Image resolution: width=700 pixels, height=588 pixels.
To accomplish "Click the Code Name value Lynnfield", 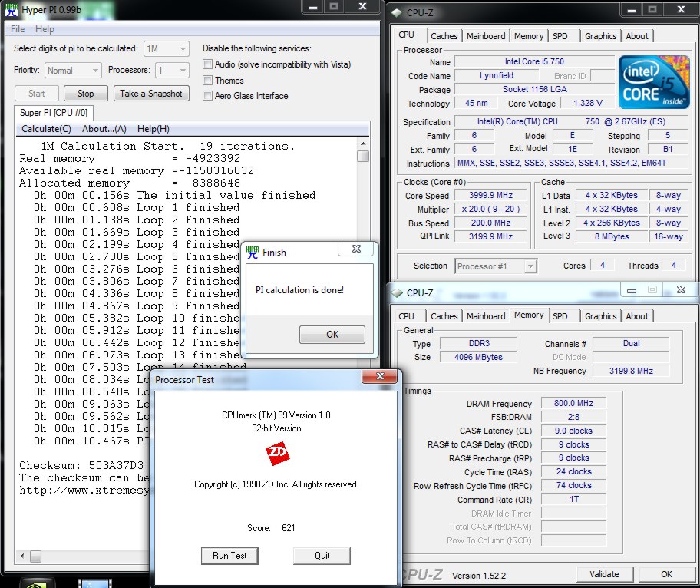I will pos(497,75).
